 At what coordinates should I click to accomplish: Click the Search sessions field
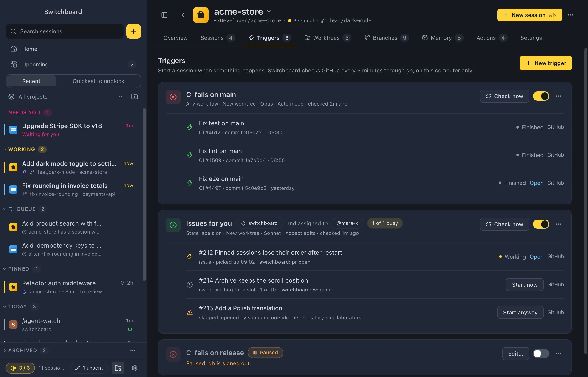click(65, 31)
